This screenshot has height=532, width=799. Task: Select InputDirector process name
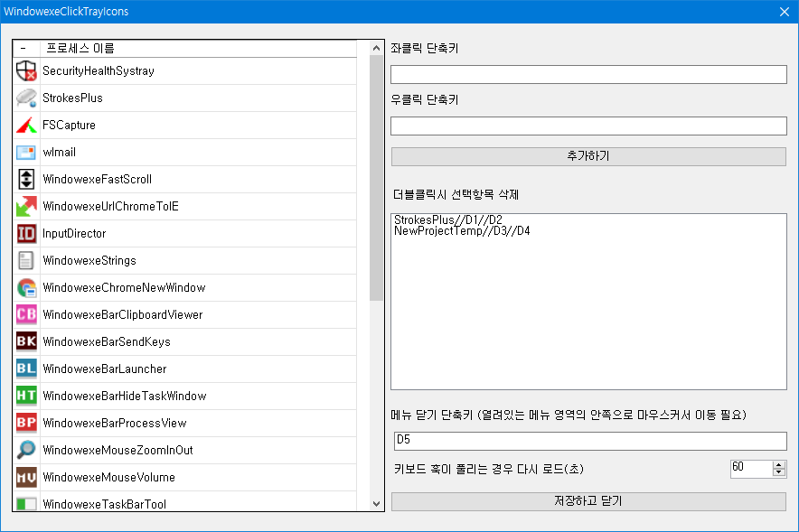pyautogui.click(x=74, y=233)
